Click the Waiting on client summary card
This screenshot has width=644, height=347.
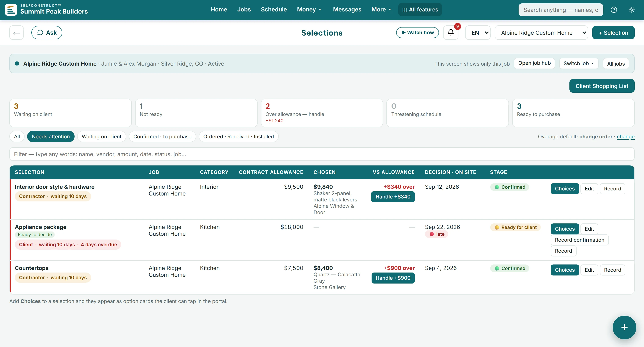click(71, 113)
